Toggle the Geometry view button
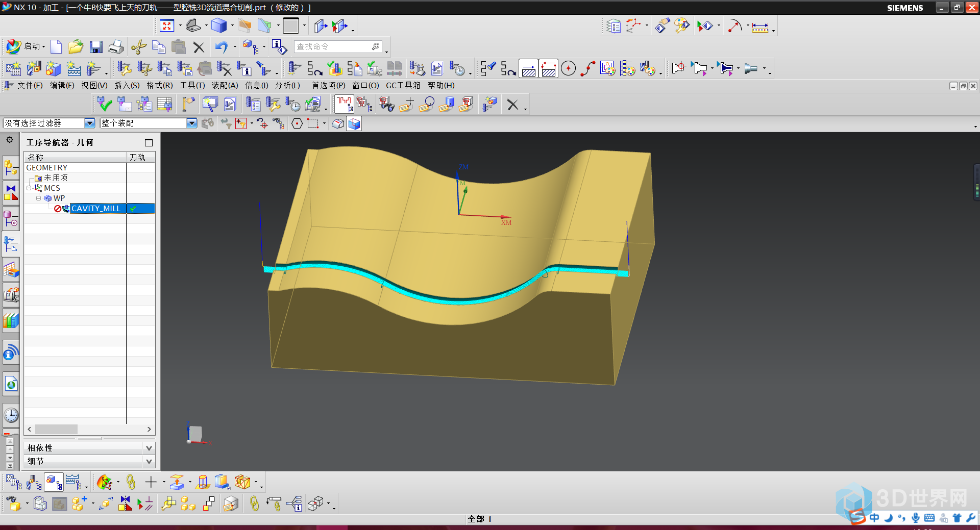Viewport: 980px width, 530px height. tap(54, 482)
